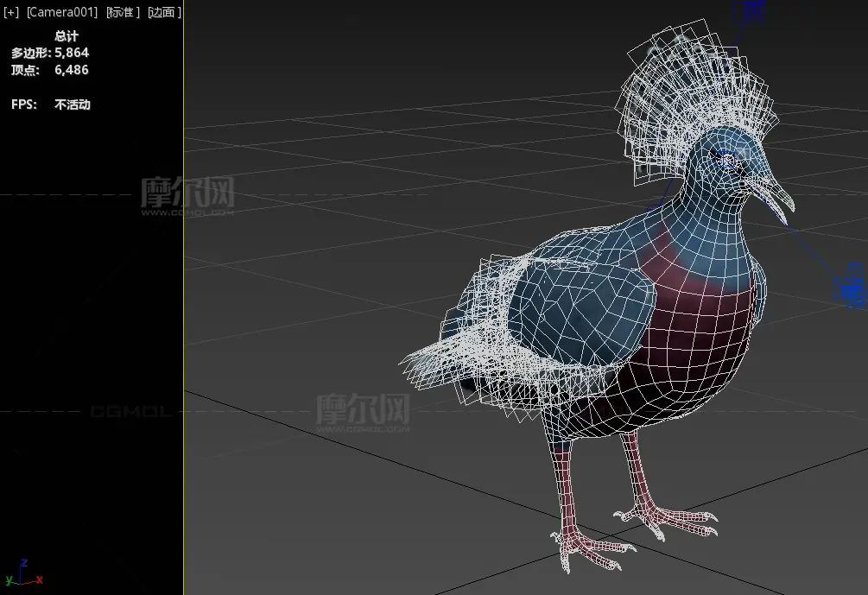
Task: Click the FPS 不活动 statistic
Action: coord(73,104)
